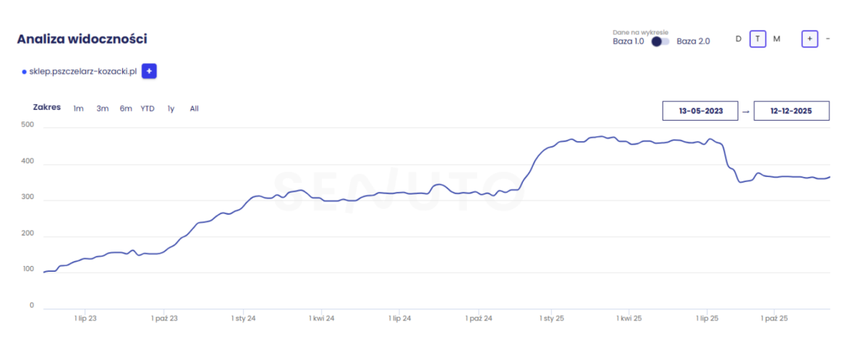
Task: Select Baza 1.0 label
Action: click(628, 41)
